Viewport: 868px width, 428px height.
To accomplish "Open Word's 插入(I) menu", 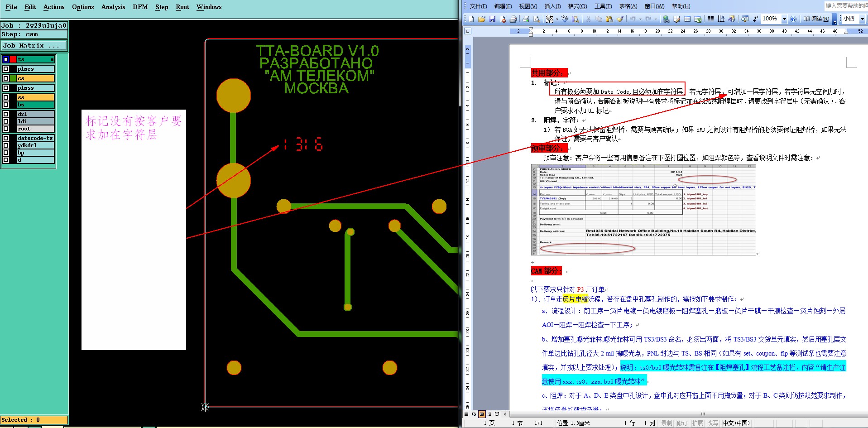I will 552,6.
